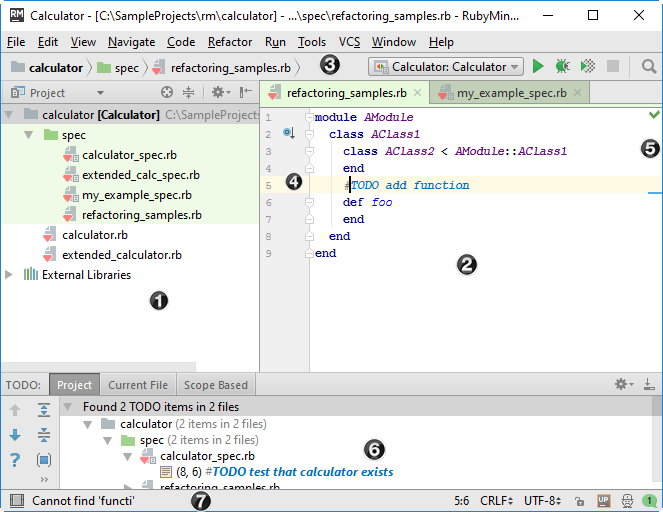The image size is (663, 512).
Task: Select the Current File TODO tab
Action: [x=138, y=385]
